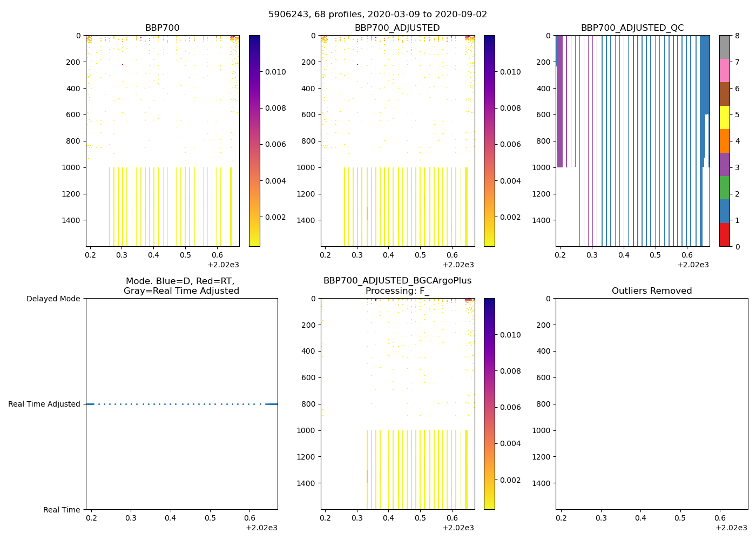Click the red swatch in QC colorbar

tap(724, 235)
